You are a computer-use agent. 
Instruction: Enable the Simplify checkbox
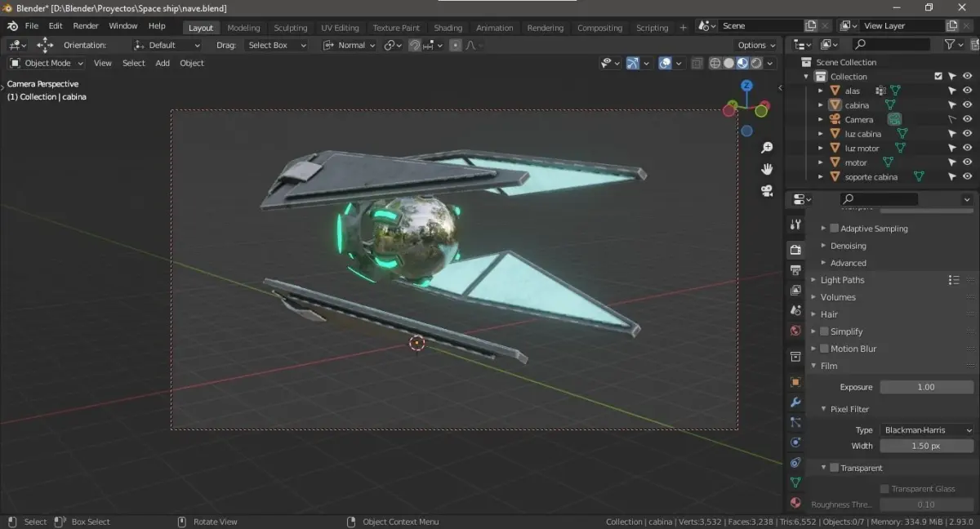point(824,331)
